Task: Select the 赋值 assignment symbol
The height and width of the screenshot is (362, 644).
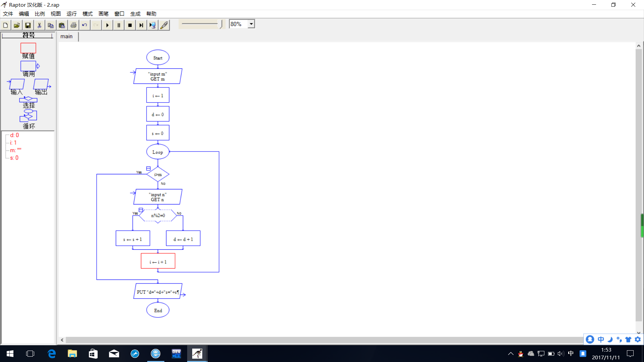Action: point(28,49)
